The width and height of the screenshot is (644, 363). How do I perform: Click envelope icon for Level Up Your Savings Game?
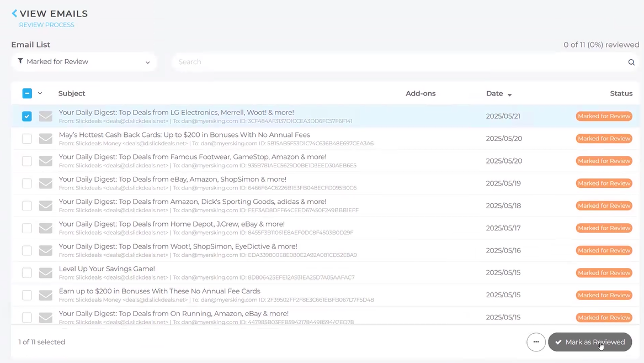click(46, 273)
